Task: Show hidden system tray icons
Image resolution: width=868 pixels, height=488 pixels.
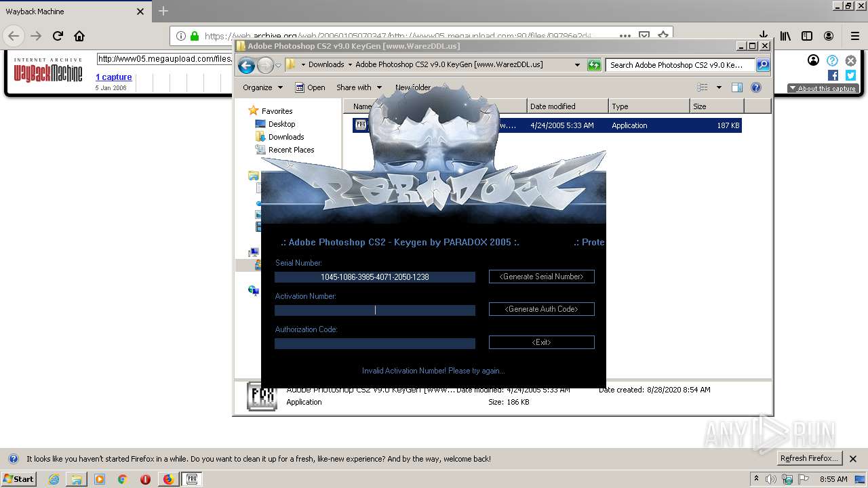Action: pyautogui.click(x=756, y=479)
